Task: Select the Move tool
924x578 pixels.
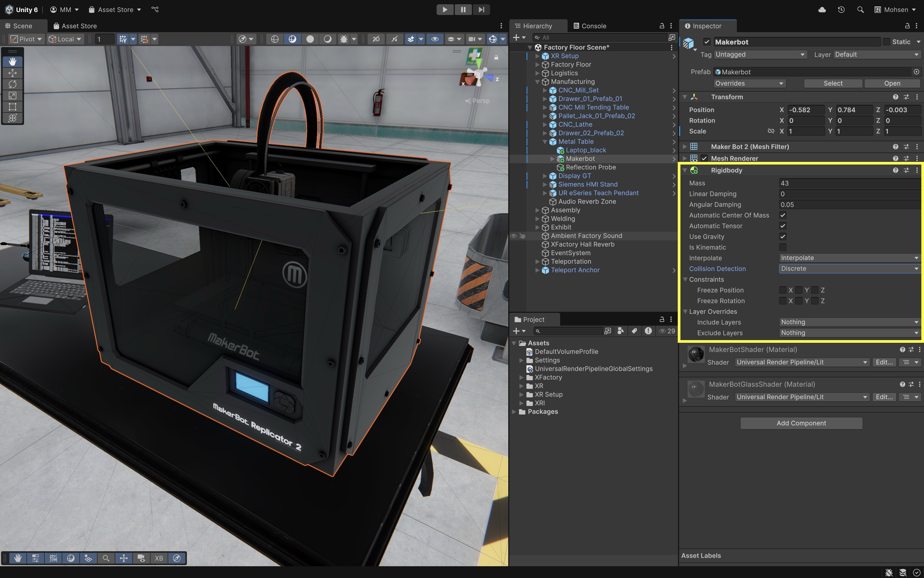Action: click(x=13, y=73)
